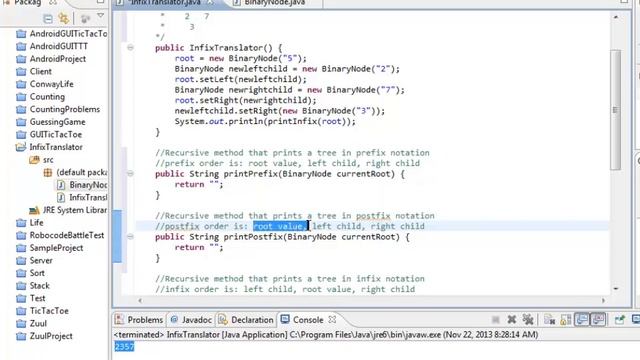This screenshot has width=640, height=360.
Task: Click Remove All Terminated Launches icon
Action: tap(528, 320)
